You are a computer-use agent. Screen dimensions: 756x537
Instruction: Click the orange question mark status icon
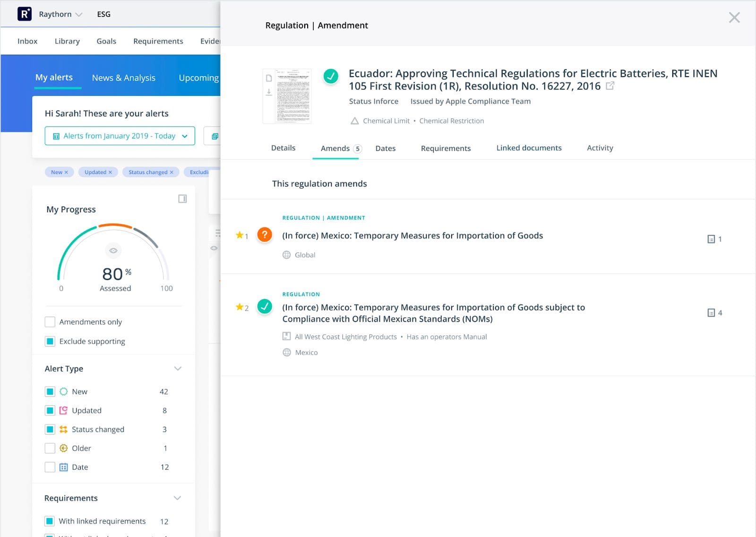pyautogui.click(x=265, y=235)
